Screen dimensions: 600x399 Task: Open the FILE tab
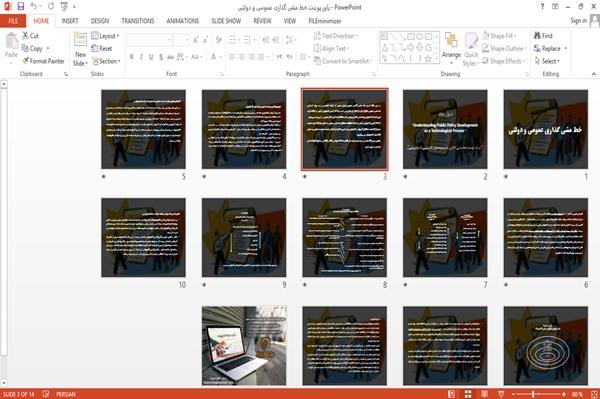coord(13,21)
